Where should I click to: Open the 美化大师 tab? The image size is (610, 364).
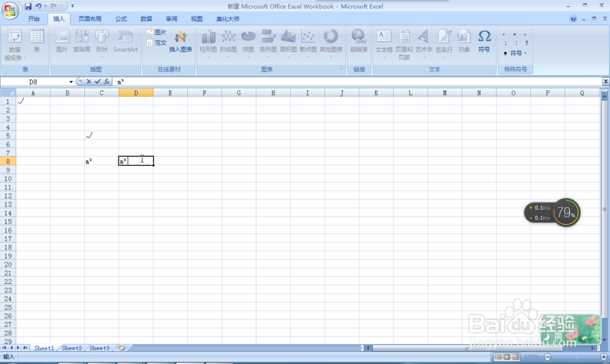click(228, 19)
